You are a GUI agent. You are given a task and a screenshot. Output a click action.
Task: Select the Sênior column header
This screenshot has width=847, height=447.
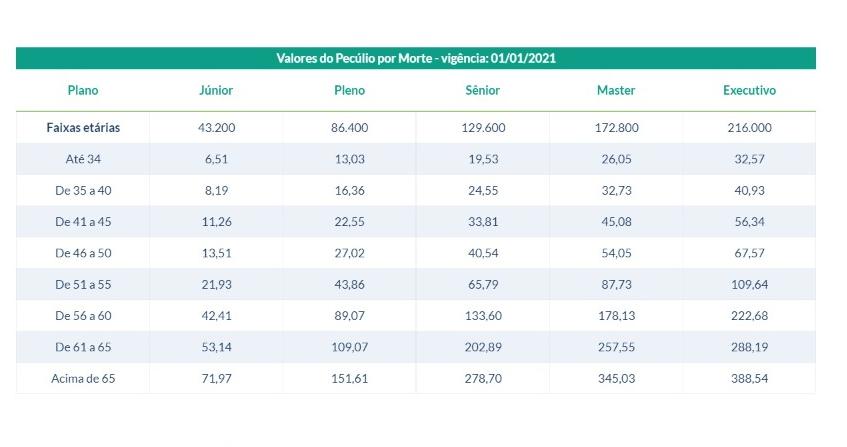coord(482,90)
